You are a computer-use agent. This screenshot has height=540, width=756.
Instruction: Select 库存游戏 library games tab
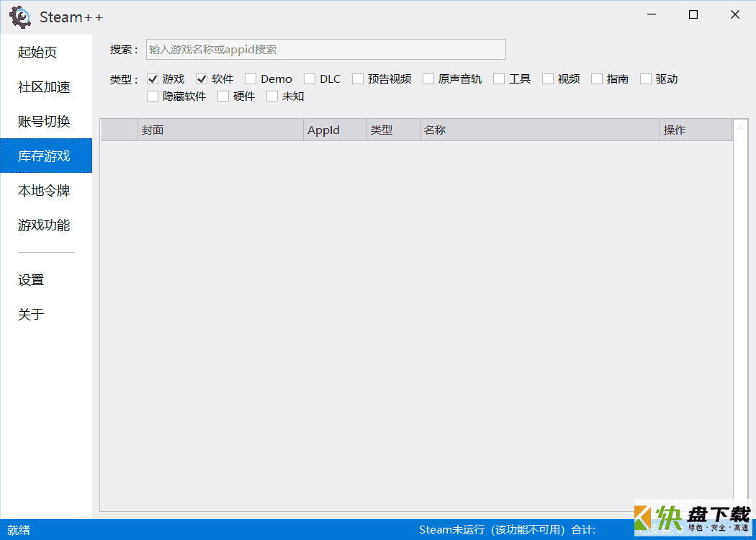pyautogui.click(x=46, y=156)
